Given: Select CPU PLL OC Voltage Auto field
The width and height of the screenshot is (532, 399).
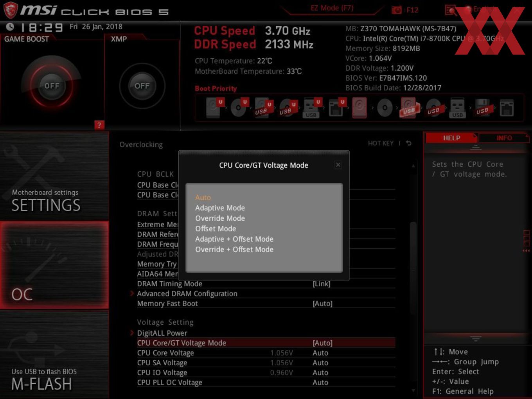Looking at the screenshot, I should [320, 382].
